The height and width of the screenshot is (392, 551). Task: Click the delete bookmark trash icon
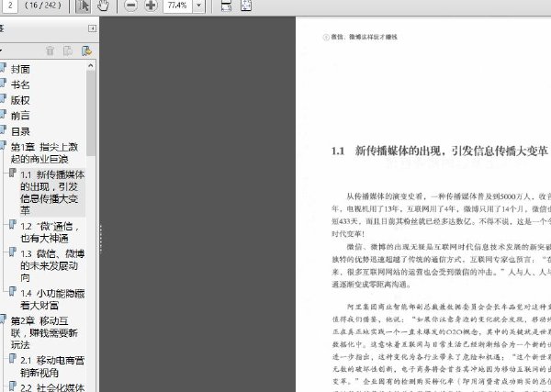(x=50, y=50)
